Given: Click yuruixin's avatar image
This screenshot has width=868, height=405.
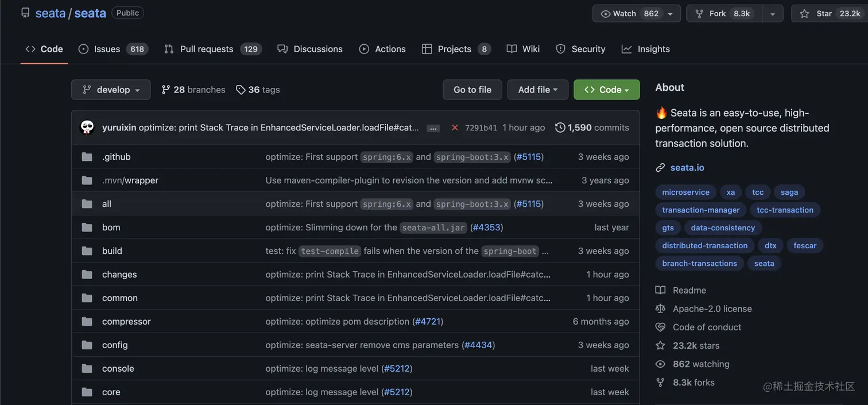Looking at the screenshot, I should pos(87,128).
